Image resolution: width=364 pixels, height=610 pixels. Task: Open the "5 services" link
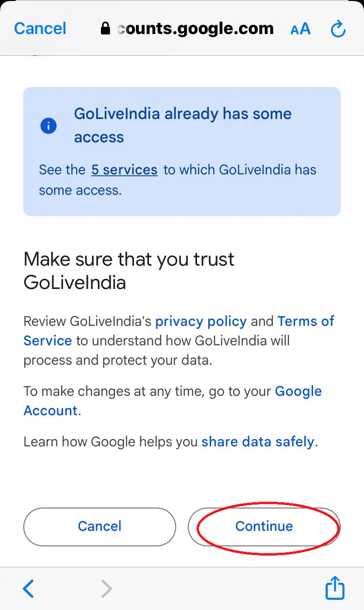click(124, 170)
